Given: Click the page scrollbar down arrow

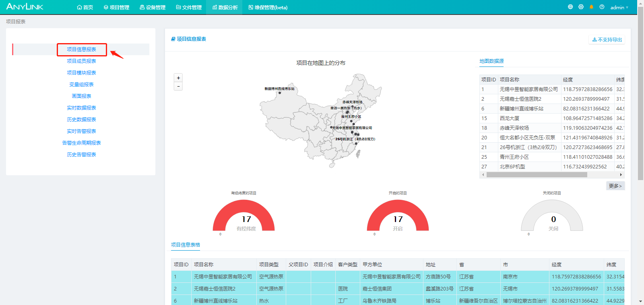Looking at the screenshot, I should pyautogui.click(x=640, y=301).
